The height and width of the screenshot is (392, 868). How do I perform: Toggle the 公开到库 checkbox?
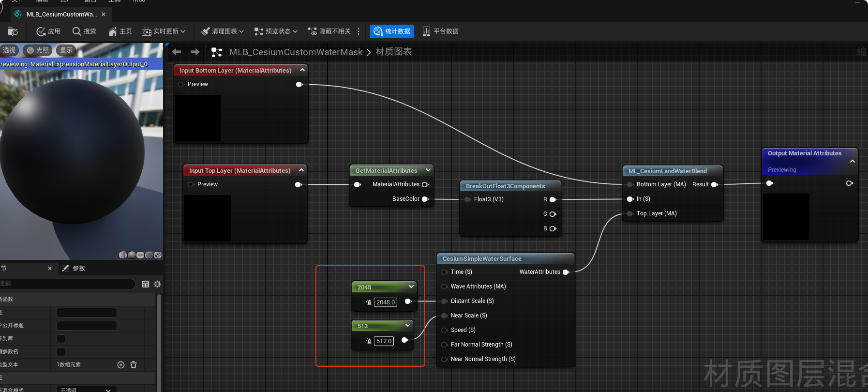pos(61,339)
